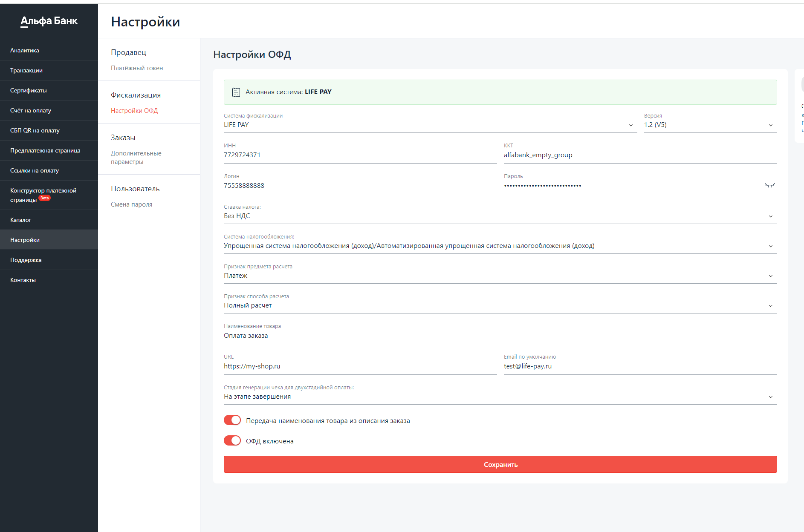Click the receipt icon beside Активная система
The image size is (804, 532).
pos(236,92)
